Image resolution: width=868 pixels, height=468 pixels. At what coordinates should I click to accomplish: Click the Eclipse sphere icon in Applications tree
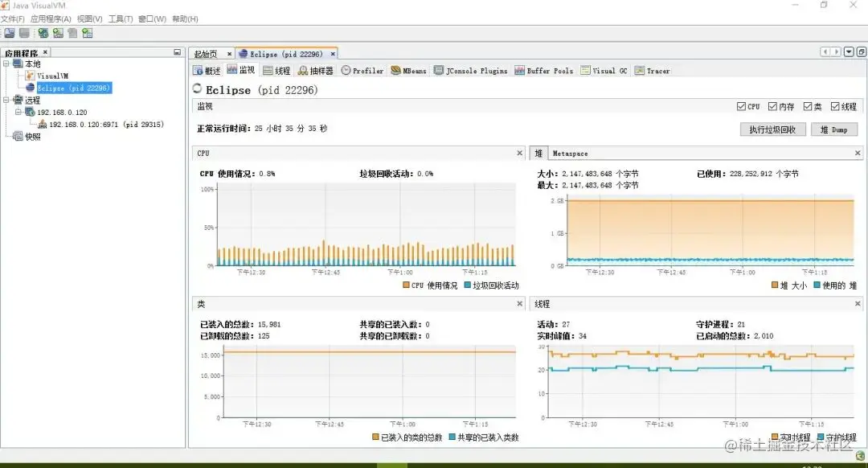click(x=31, y=88)
